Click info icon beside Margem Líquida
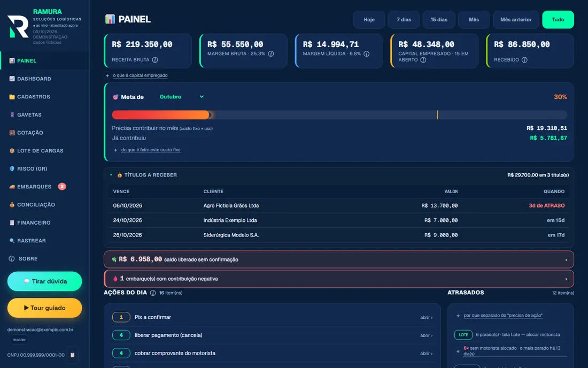Viewport: 588px width, 368px height. (366, 53)
